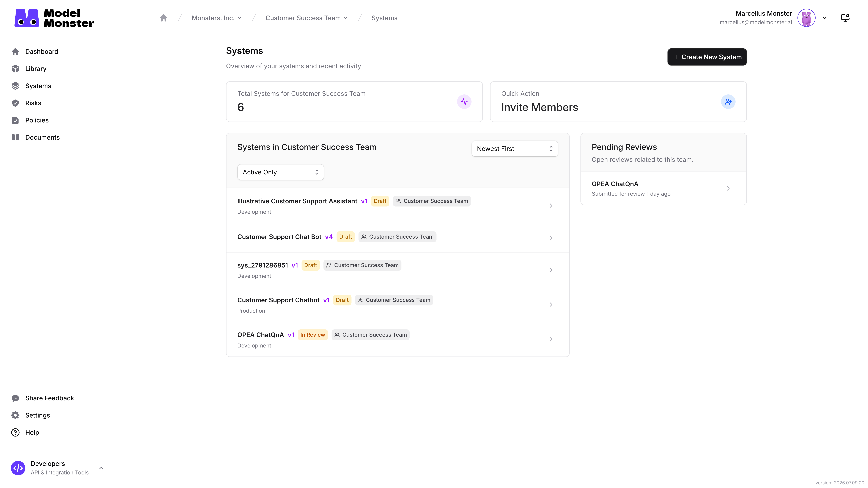This screenshot has width=868, height=488.
Task: Expand the Developers section chevron
Action: [101, 468]
